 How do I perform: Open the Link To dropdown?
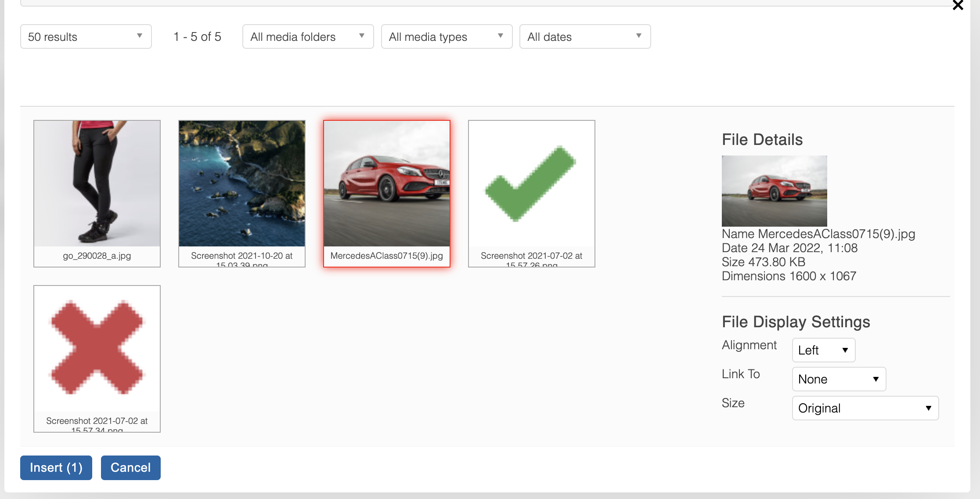pyautogui.click(x=839, y=379)
